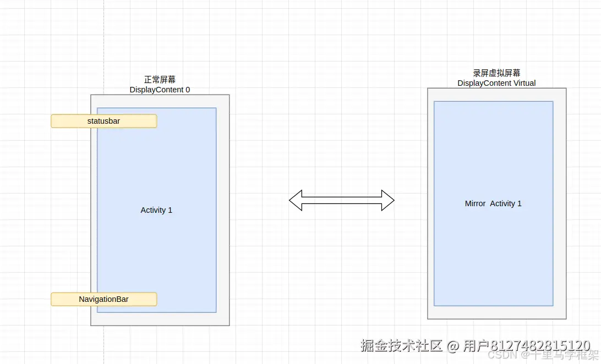Click inside the Activity 1 text label
The image size is (601, 364).
coord(156,210)
